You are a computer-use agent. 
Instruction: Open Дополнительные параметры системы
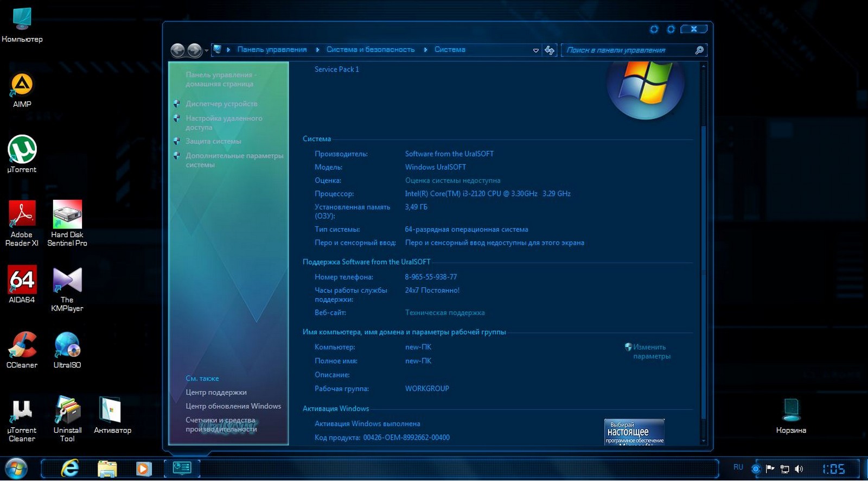234,160
